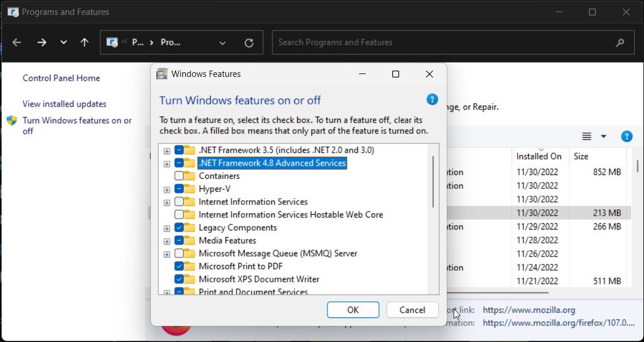This screenshot has height=342, width=644.
Task: Open Windows Features dialog help icon
Action: tap(432, 99)
